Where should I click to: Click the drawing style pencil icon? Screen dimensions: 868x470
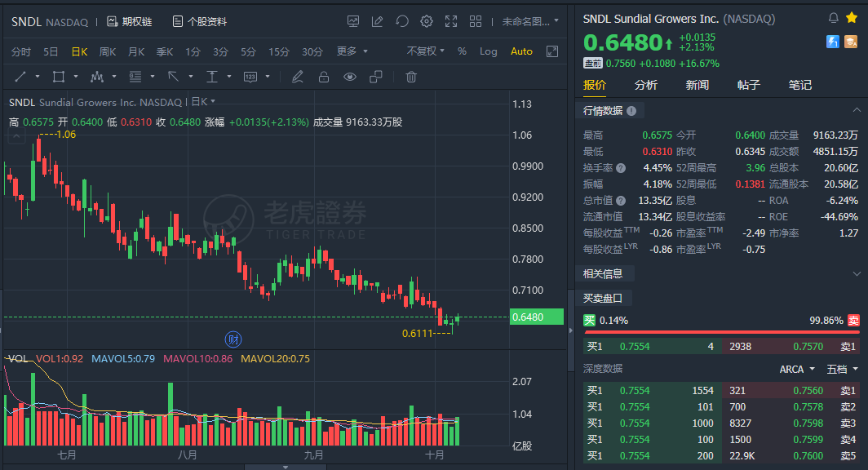pyautogui.click(x=297, y=77)
